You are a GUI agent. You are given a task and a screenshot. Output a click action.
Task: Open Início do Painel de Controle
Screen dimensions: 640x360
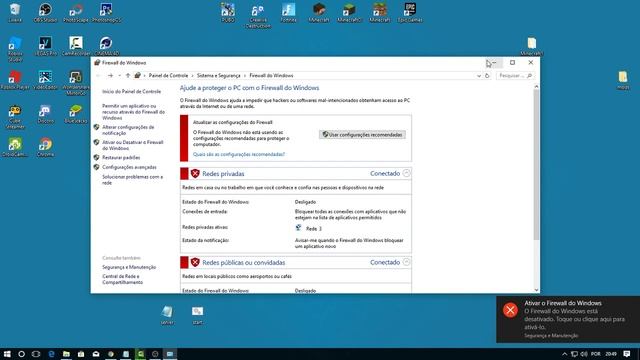(x=131, y=91)
